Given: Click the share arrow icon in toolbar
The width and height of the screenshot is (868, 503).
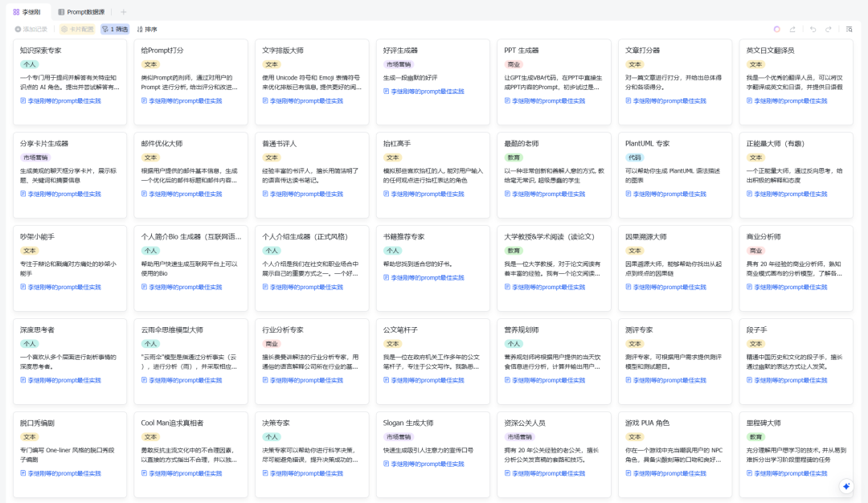Looking at the screenshot, I should point(792,29).
